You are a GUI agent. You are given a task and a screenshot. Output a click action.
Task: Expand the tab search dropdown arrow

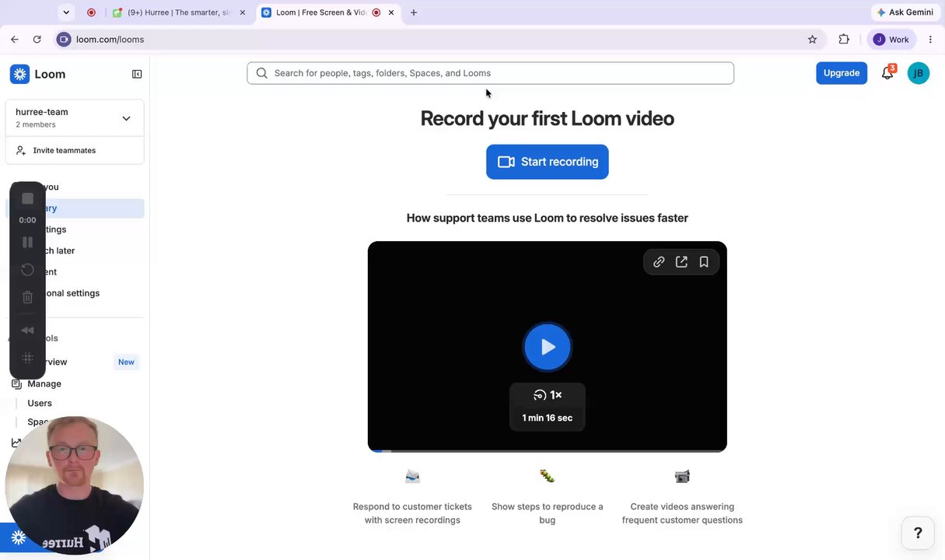click(x=66, y=12)
